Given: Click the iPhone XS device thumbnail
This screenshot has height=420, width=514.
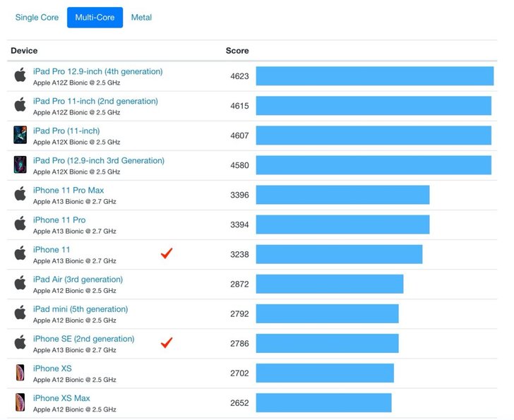Looking at the screenshot, I should click(20, 373).
